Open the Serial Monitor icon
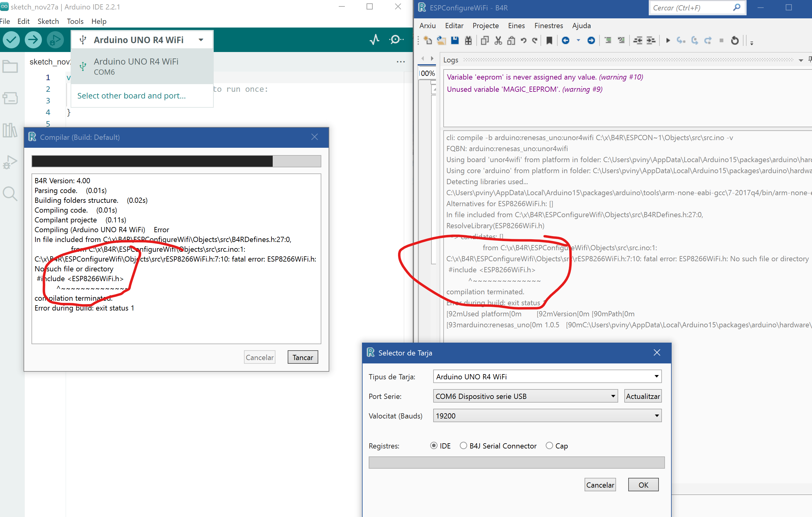The width and height of the screenshot is (812, 517). [x=396, y=40]
